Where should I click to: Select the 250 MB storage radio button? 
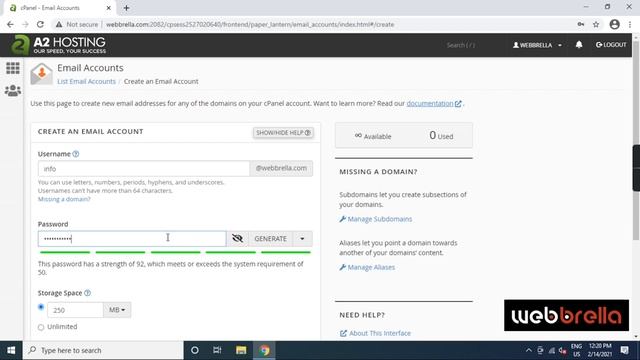point(41,307)
